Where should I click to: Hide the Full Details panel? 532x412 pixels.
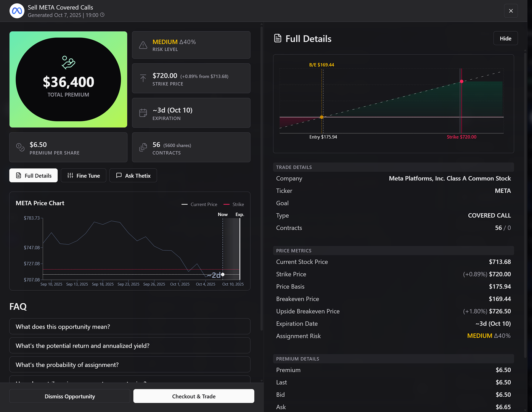505,38
